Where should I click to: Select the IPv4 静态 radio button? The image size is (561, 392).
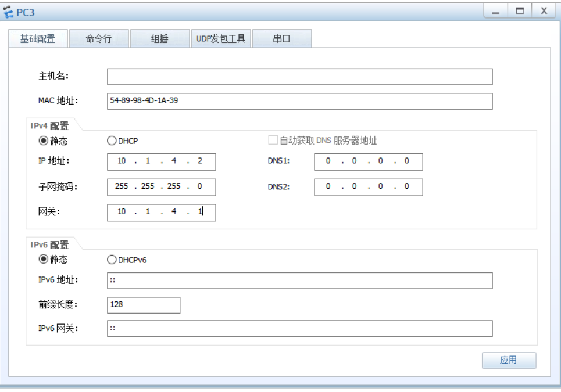(x=43, y=141)
